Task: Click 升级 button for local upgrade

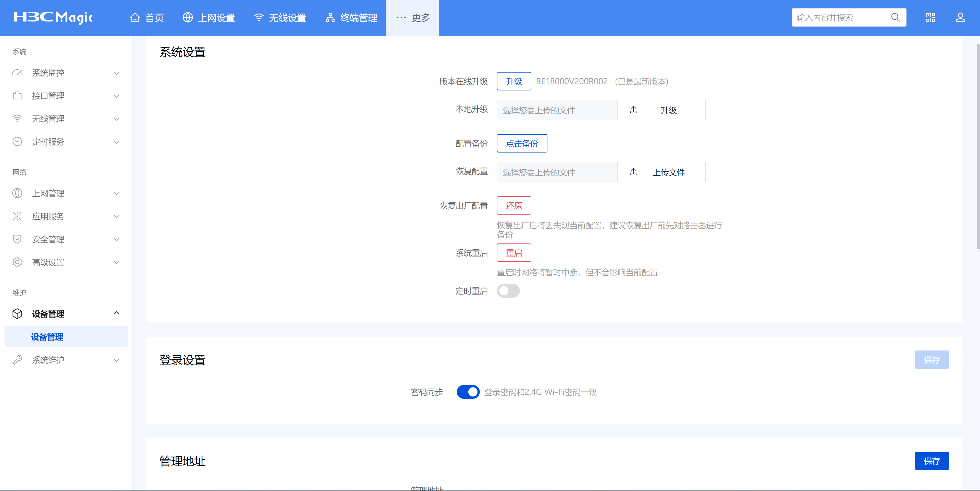Action: 661,110
